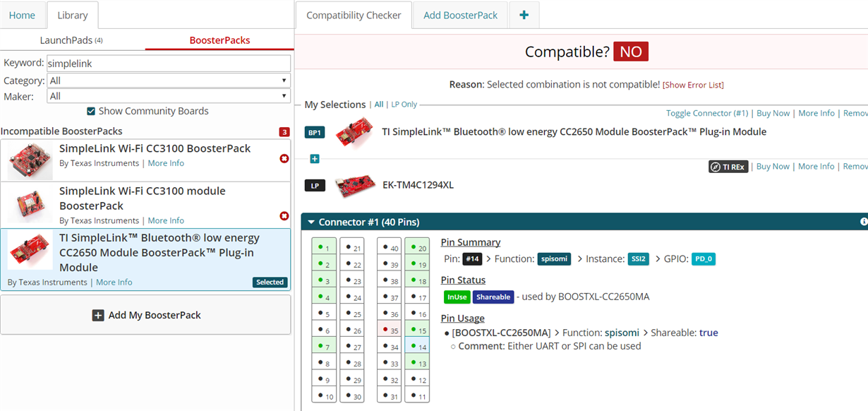
Task: Click the CC3100 module BoosterPack thumbnail
Action: coord(30,205)
